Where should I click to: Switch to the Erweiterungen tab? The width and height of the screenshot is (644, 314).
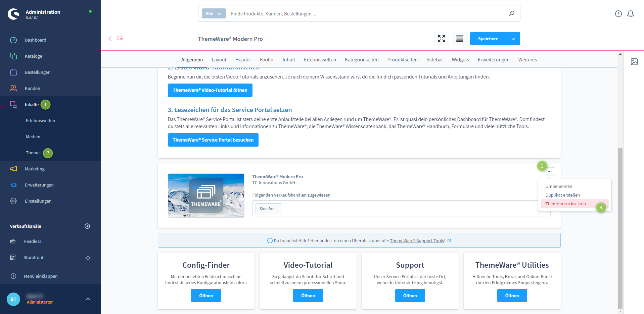tap(494, 60)
